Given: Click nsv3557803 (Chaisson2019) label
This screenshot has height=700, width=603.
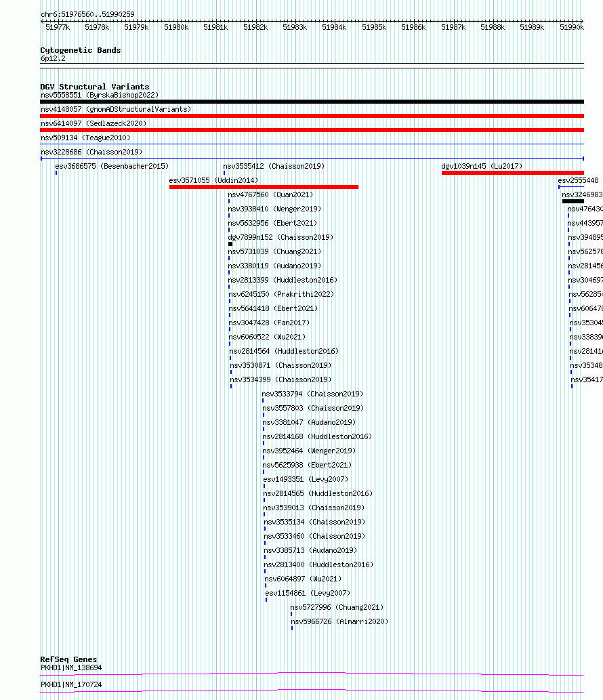Looking at the screenshot, I should 313,409.
